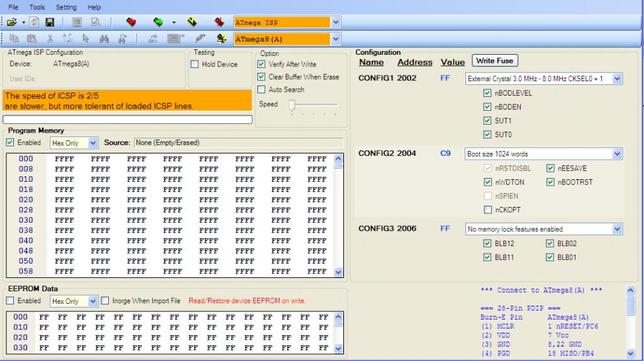Screen dimensions: 644x361
Task: Open the ATmega ISP programmer dropdown
Action: [335, 23]
